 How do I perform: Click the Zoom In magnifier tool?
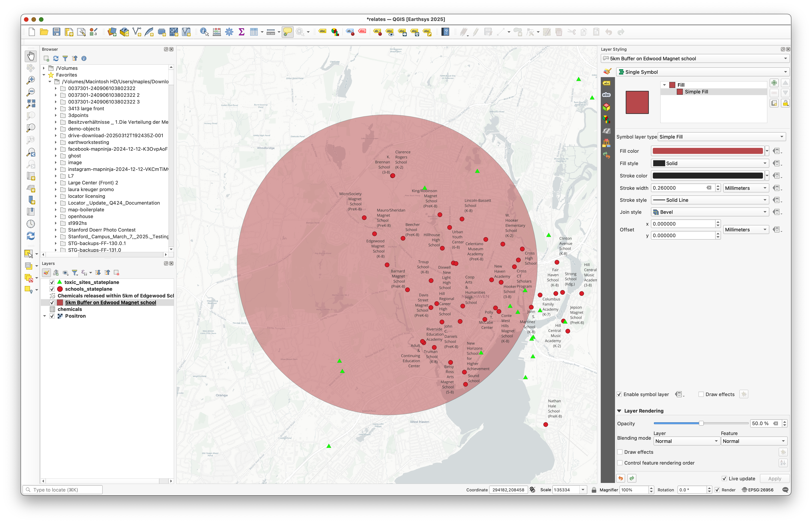(x=31, y=80)
